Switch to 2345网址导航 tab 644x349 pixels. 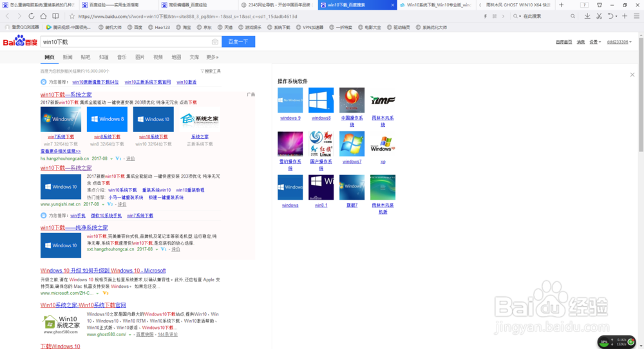[277, 5]
